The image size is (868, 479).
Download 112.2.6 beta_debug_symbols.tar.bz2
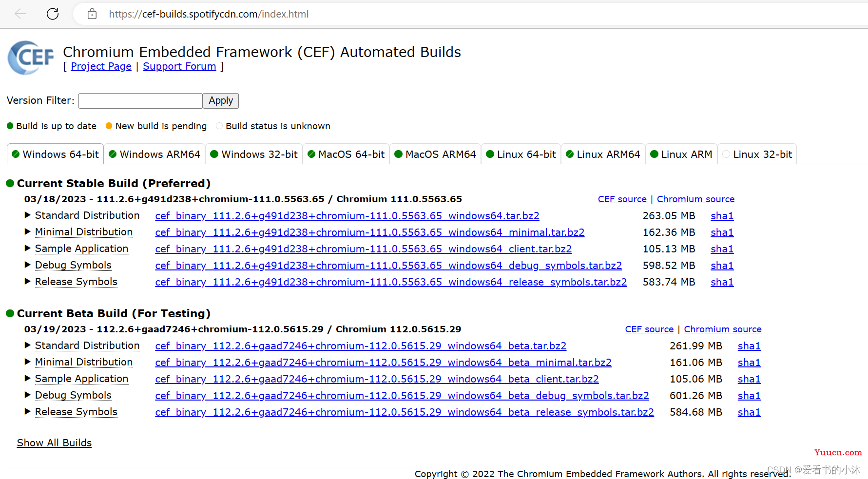tap(402, 396)
